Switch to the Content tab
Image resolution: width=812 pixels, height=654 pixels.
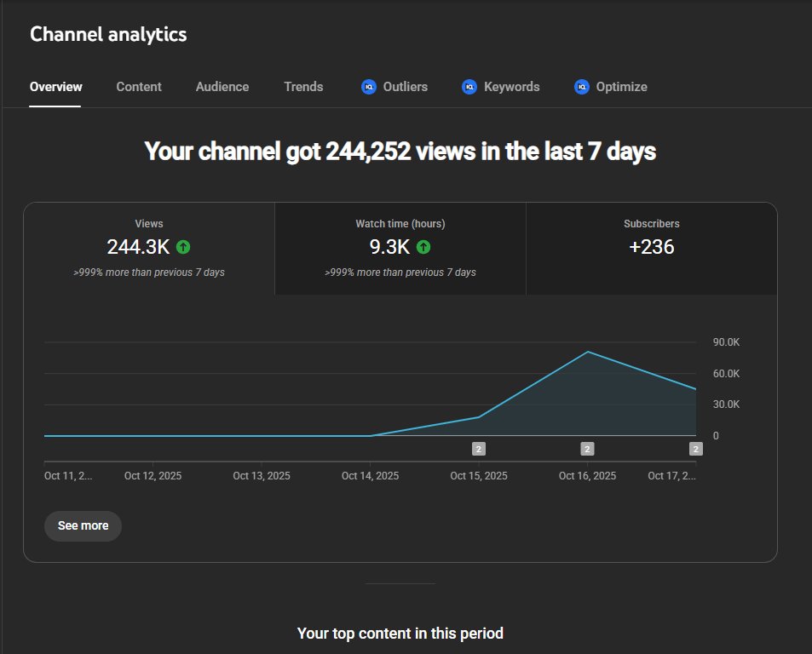138,86
